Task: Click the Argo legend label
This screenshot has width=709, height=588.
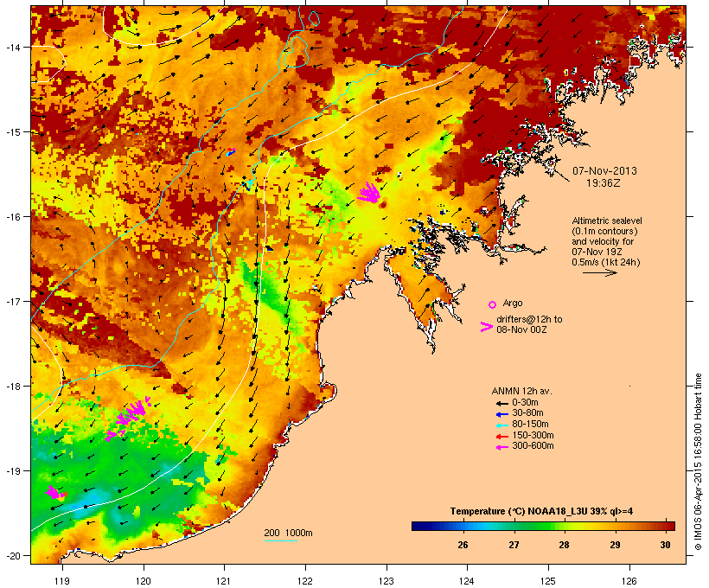Action: pos(513,303)
